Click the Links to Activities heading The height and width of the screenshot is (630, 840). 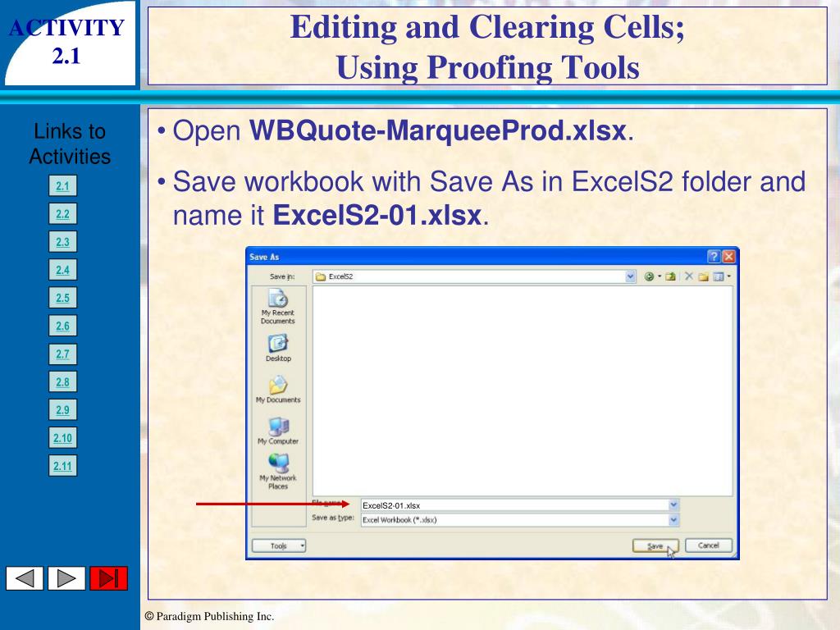click(x=70, y=144)
